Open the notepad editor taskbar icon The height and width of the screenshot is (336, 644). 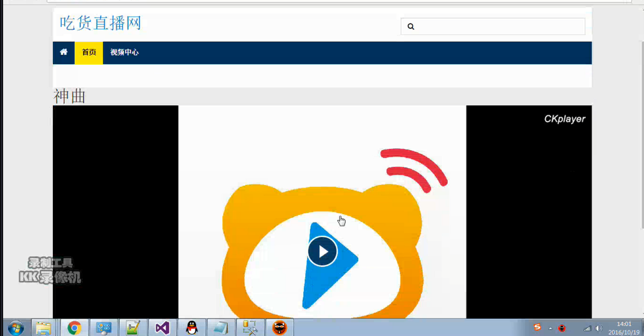133,328
